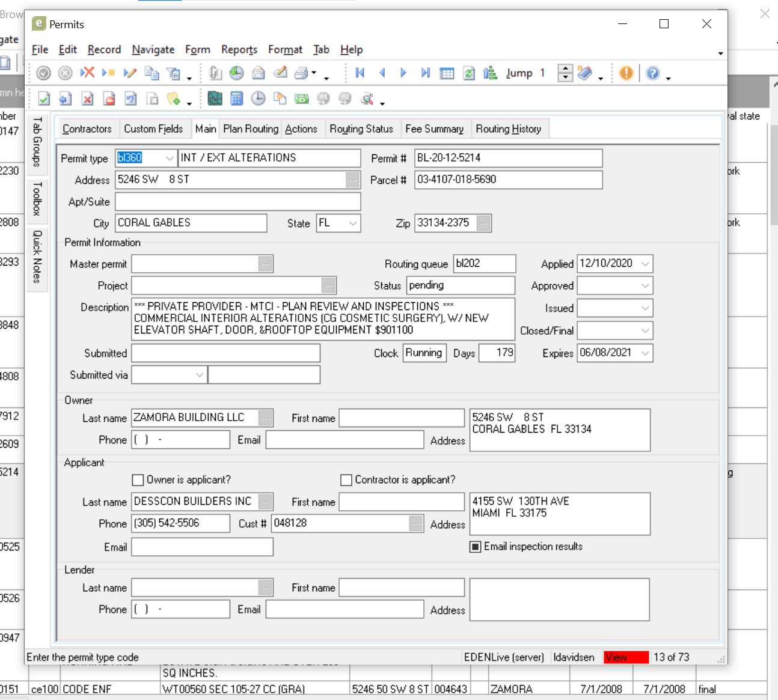Click the green map icon in the toolbar
The image size is (778, 700).
click(215, 99)
